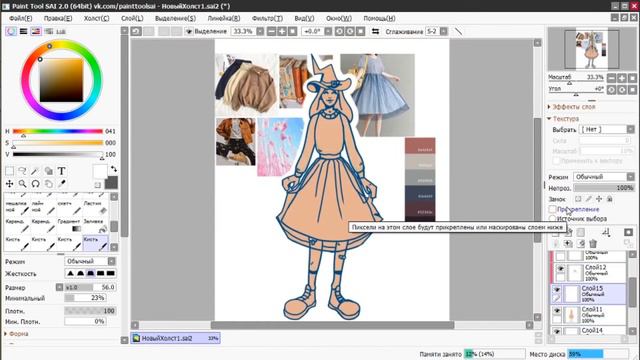Choose the flattest hardness shape for Жесткость
Screen dimensions: 640x360
pyautogui.click(x=111, y=273)
